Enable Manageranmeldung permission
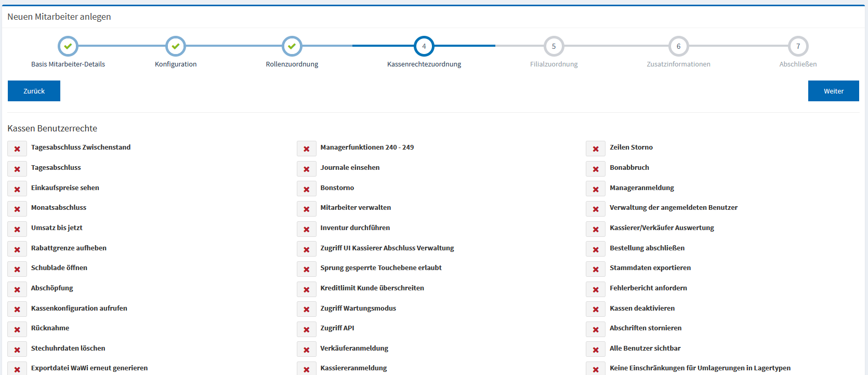 click(x=596, y=189)
